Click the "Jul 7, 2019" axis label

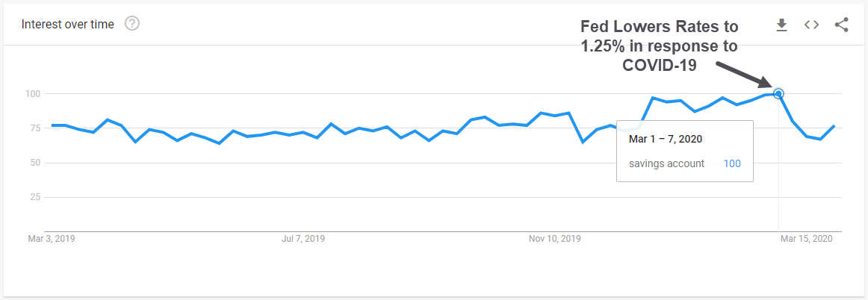coord(303,239)
